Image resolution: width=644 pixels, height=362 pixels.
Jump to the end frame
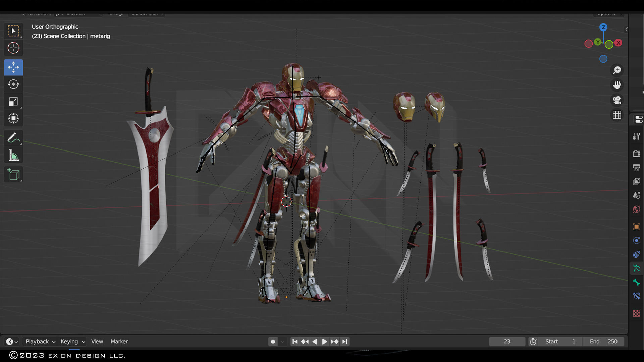point(344,341)
